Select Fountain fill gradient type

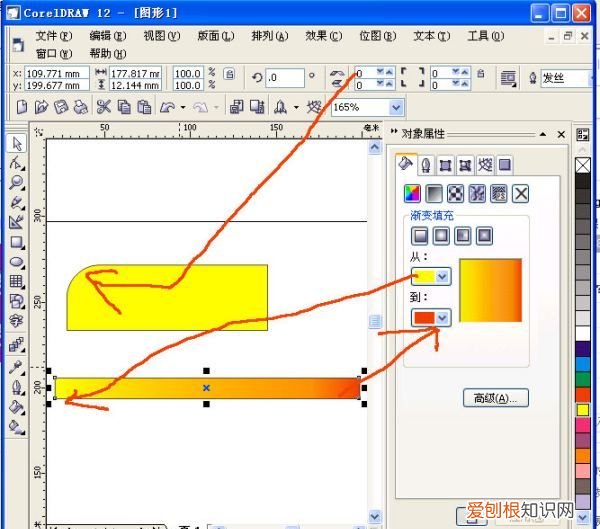point(434,194)
